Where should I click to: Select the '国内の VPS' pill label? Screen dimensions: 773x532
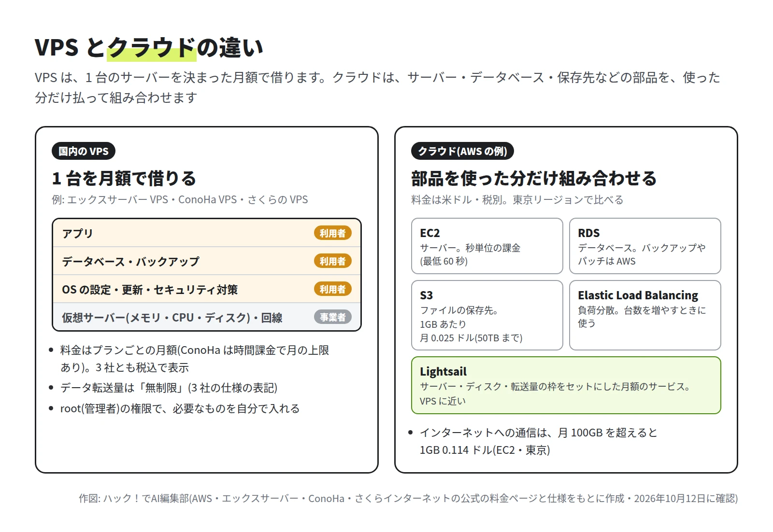(84, 151)
